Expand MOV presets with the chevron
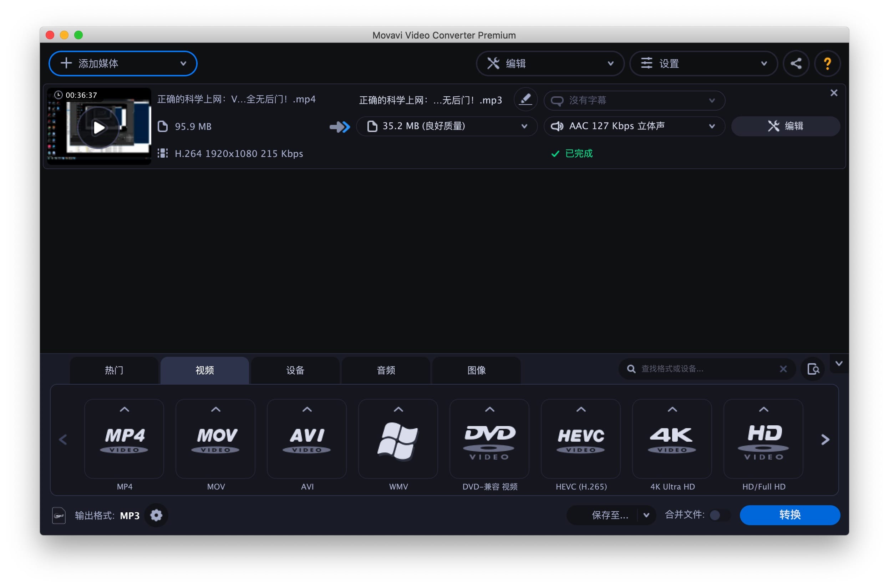 coord(215,410)
